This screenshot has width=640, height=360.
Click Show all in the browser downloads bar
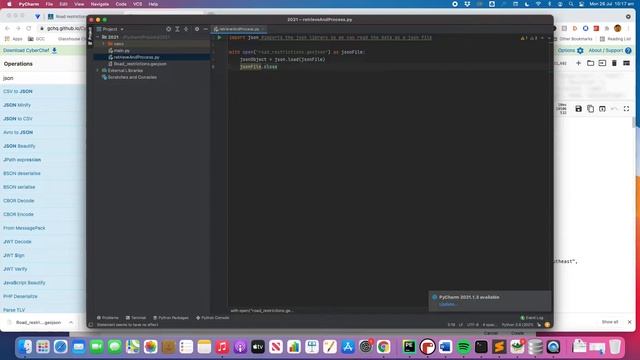[610, 322]
